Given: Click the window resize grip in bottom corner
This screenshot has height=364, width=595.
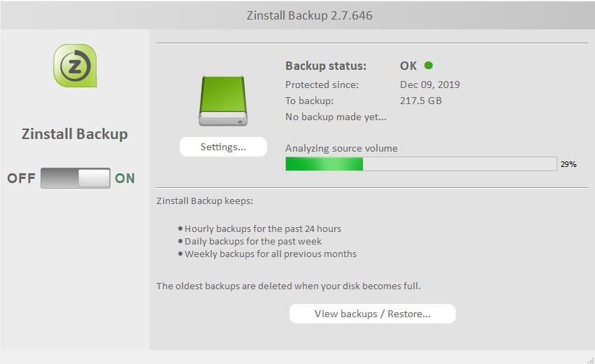Looking at the screenshot, I should coord(591,360).
